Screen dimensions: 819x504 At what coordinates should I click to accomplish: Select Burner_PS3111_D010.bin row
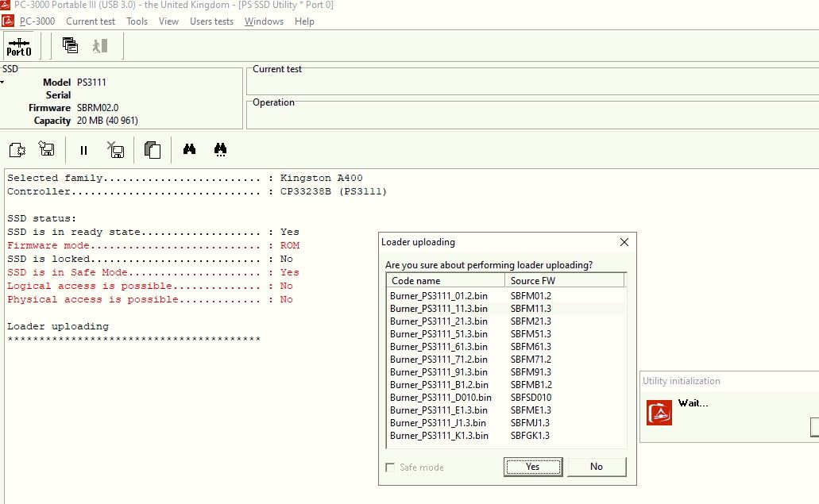pos(506,398)
